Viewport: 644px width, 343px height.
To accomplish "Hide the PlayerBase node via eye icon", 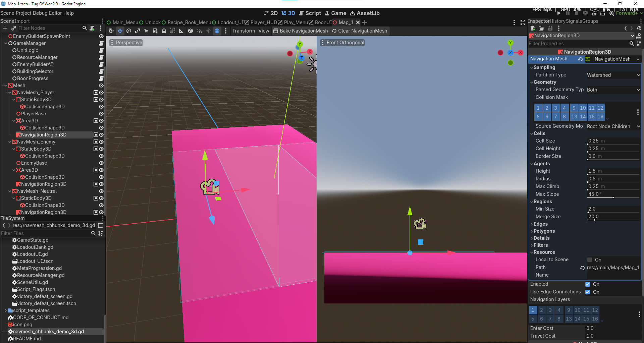I will (x=101, y=114).
